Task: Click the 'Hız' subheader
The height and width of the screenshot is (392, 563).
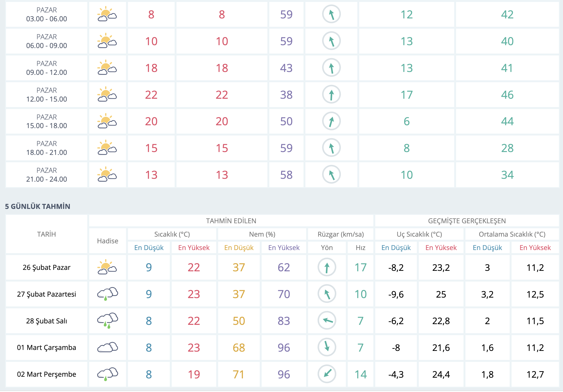Action: pyautogui.click(x=360, y=247)
